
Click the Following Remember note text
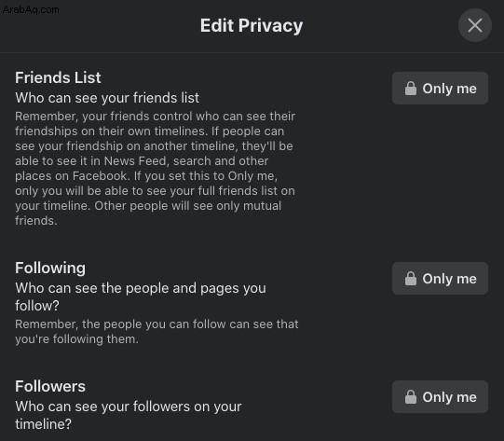[x=157, y=332]
